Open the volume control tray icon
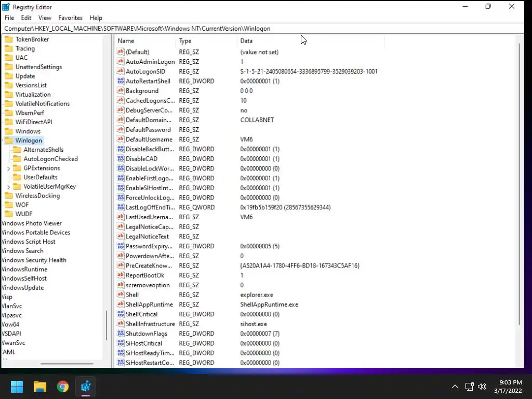Viewport: 532px width, 399px height. pos(482,387)
